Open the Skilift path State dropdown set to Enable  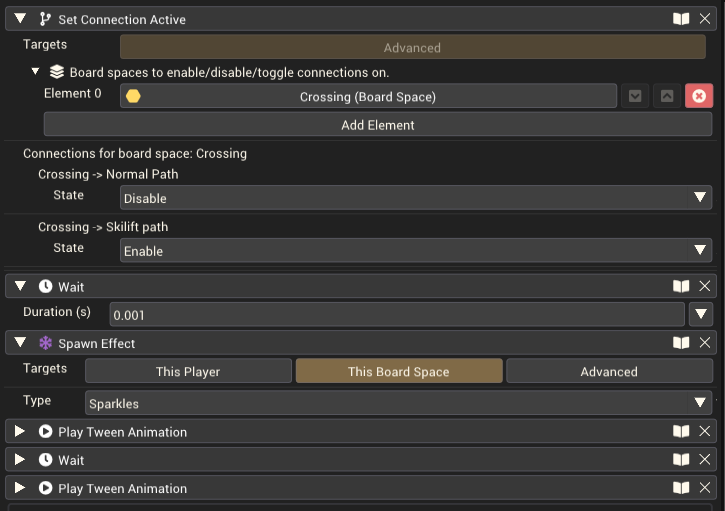pyautogui.click(x=416, y=251)
